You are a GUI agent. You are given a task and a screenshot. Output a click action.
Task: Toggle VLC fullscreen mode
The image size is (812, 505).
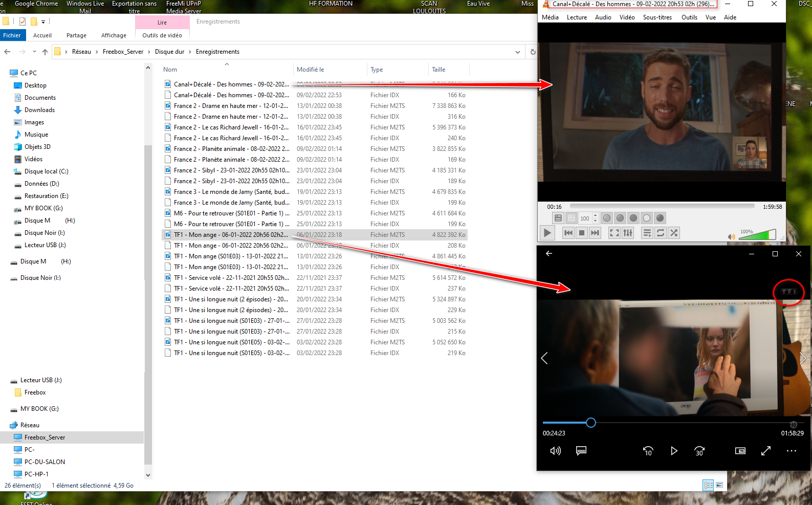pyautogui.click(x=615, y=233)
